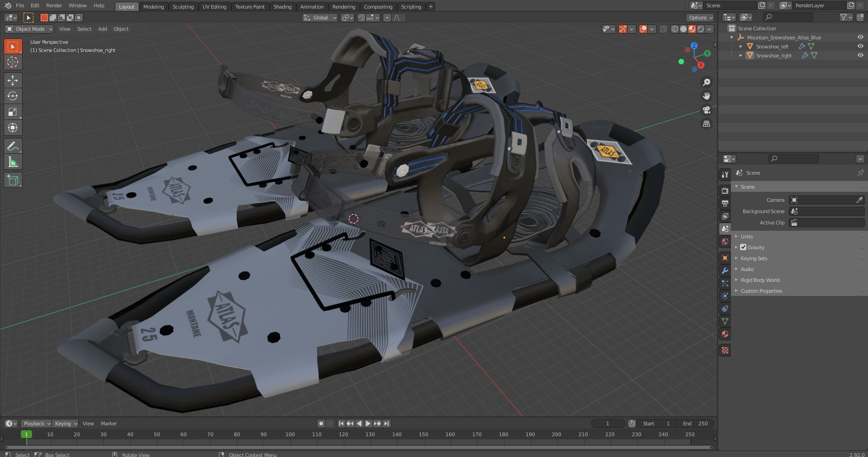
Task: Open the Modifier properties tab
Action: pos(725,271)
